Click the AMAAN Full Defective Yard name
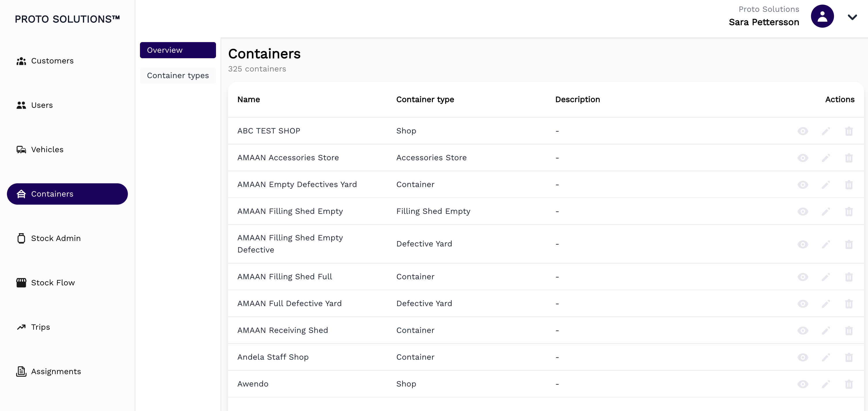Image resolution: width=868 pixels, height=411 pixels. click(x=289, y=303)
